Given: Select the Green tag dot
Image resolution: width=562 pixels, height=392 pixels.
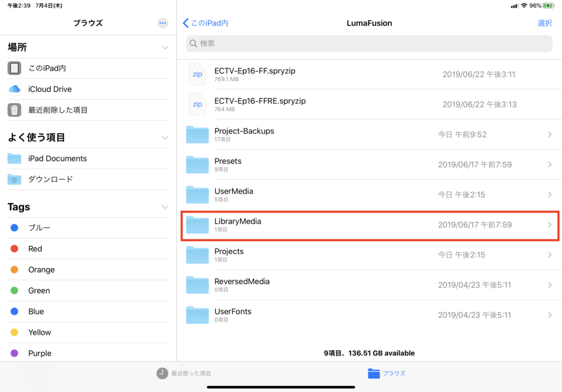Looking at the screenshot, I should tap(14, 291).
